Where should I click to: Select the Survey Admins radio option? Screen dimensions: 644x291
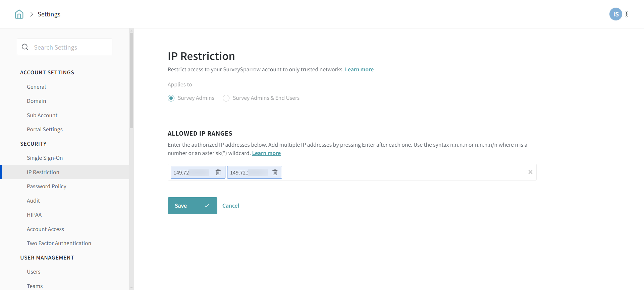(x=171, y=98)
